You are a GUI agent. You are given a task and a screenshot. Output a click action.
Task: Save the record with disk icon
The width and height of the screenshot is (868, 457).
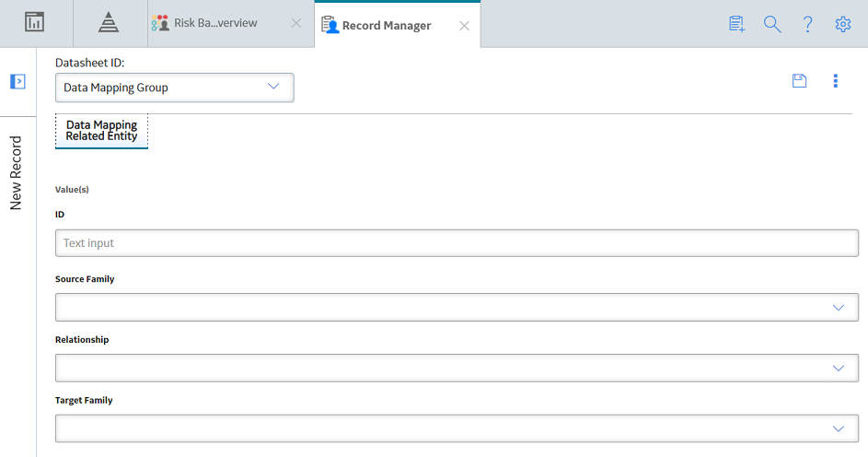[x=799, y=81]
